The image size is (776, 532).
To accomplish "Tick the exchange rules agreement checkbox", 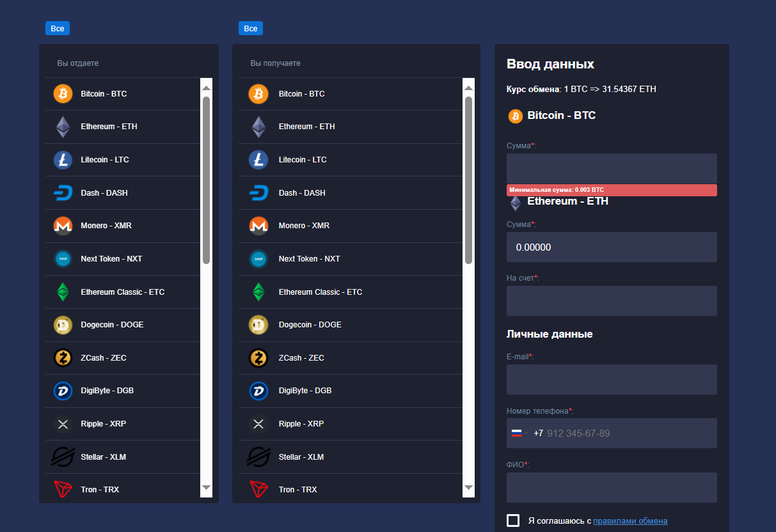I will [x=513, y=520].
